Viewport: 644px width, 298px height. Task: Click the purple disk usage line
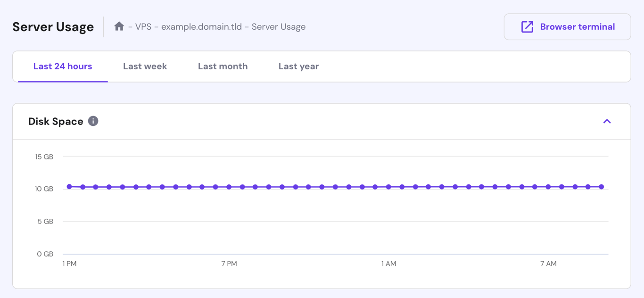coord(330,187)
